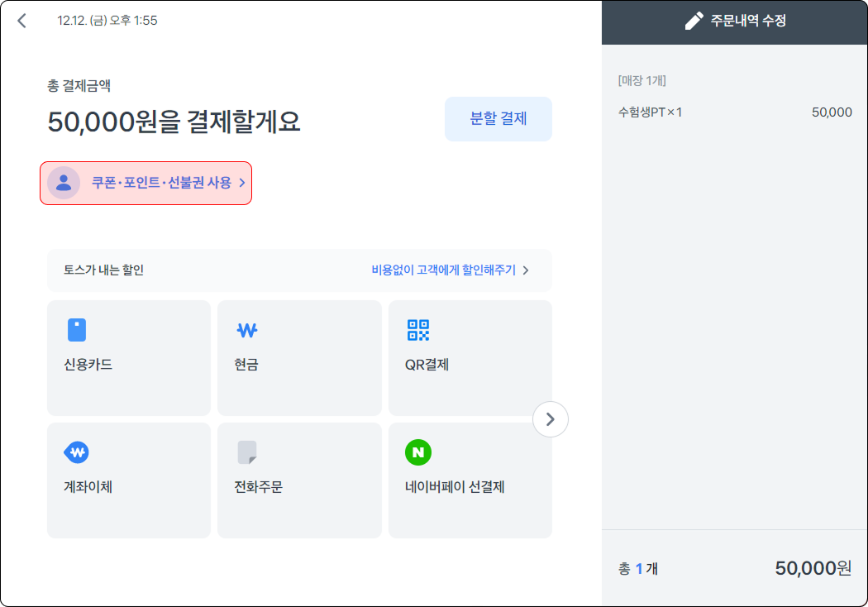Click the customer profile avatar icon

pos(64,183)
